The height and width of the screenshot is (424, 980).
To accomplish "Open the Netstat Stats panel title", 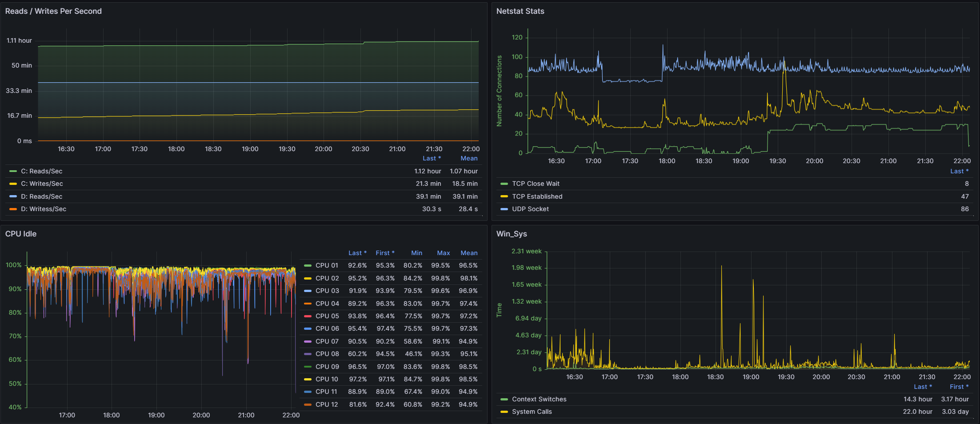I will pos(520,11).
